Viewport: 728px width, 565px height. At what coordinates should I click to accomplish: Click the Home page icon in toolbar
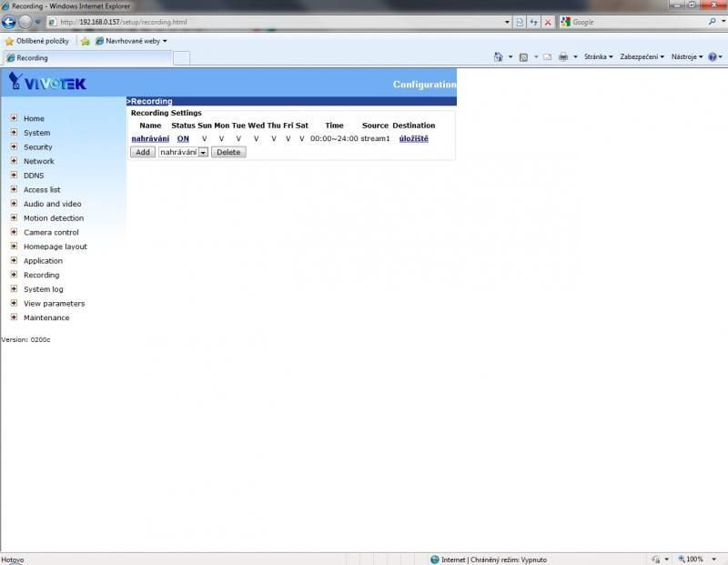click(498, 56)
